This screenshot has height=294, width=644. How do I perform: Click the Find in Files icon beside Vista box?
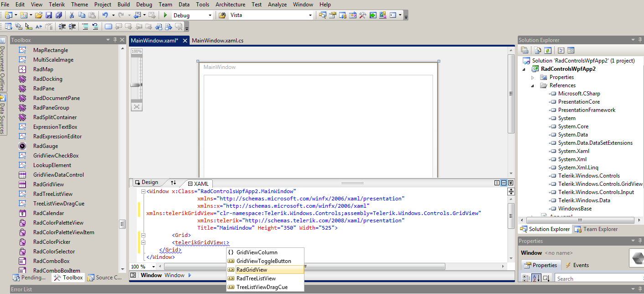click(222, 15)
